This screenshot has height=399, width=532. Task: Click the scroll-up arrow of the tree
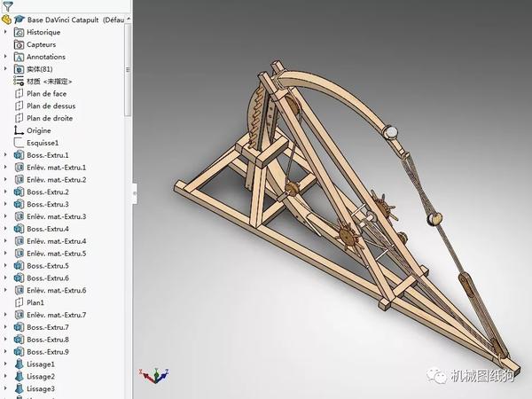pyautogui.click(x=129, y=20)
